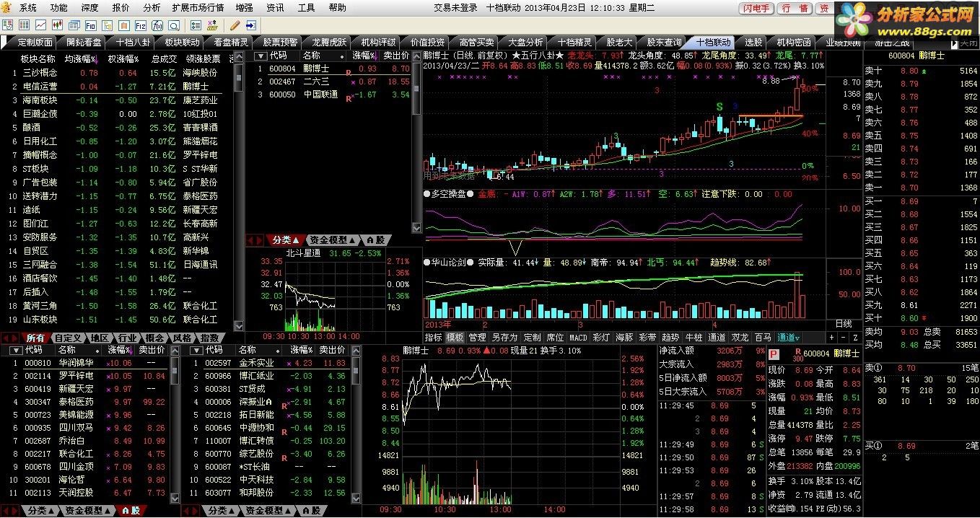The height and width of the screenshot is (518, 980).
Task: Open the f(x) formula manager icon
Action: 157,25
